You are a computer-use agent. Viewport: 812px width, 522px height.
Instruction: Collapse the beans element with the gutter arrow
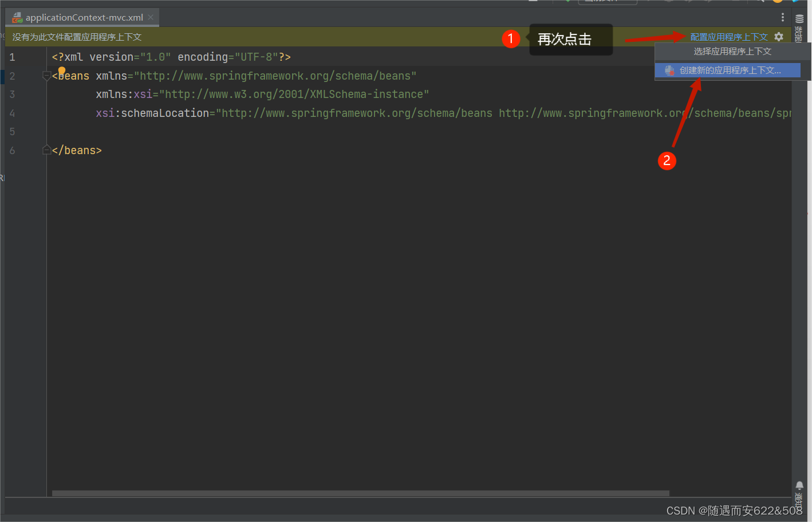[x=46, y=76]
